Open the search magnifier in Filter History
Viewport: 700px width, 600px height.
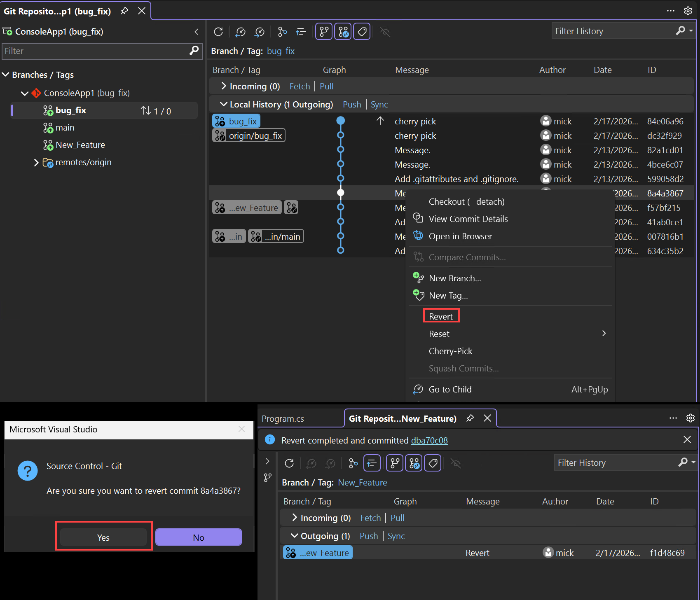pyautogui.click(x=680, y=30)
